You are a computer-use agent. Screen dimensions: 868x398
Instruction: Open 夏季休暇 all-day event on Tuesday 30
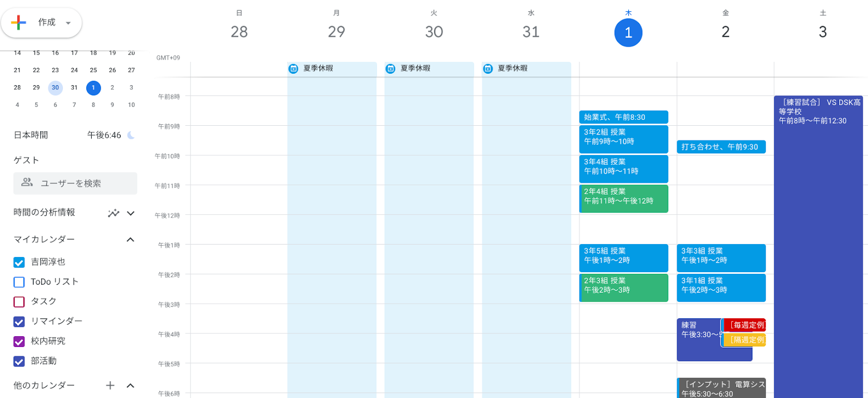[429, 68]
